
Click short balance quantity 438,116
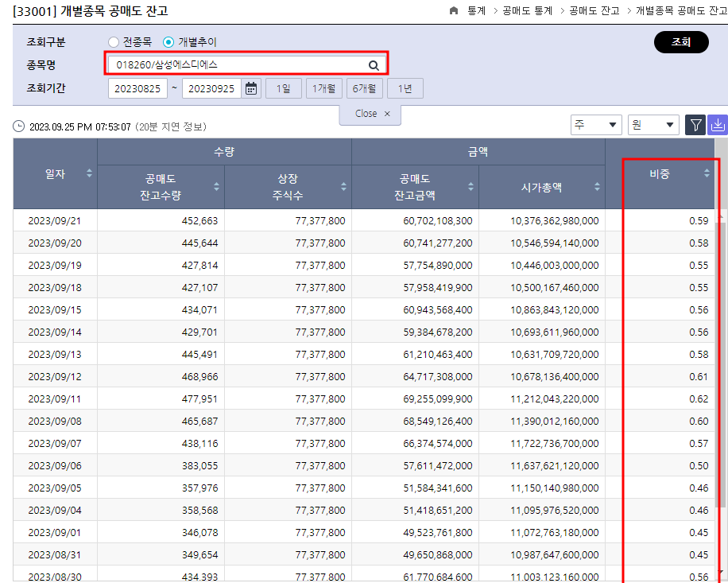pyautogui.click(x=199, y=444)
